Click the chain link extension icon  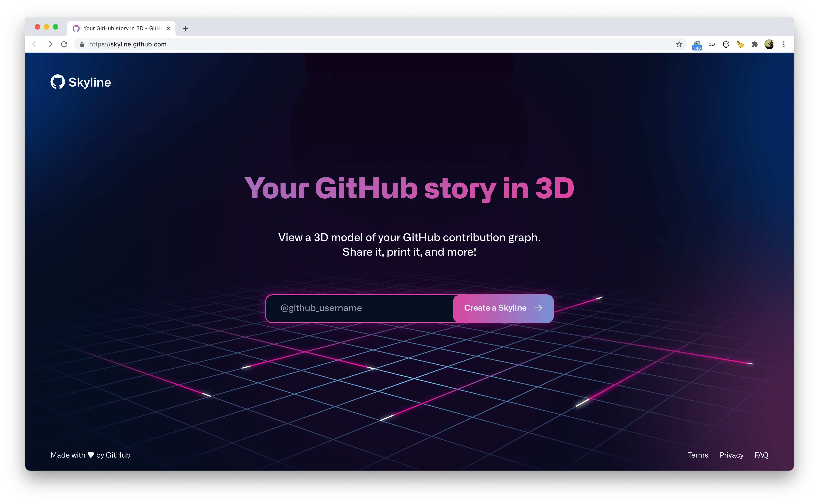[712, 44]
